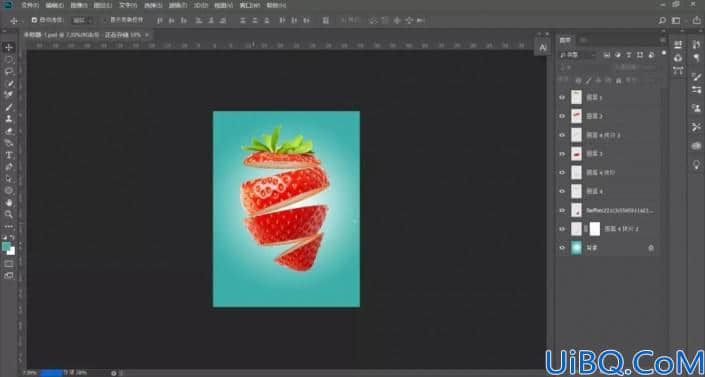This screenshot has width=705, height=377.
Task: Select the Spot Healing Brush tool
Action: pyautogui.click(x=9, y=95)
